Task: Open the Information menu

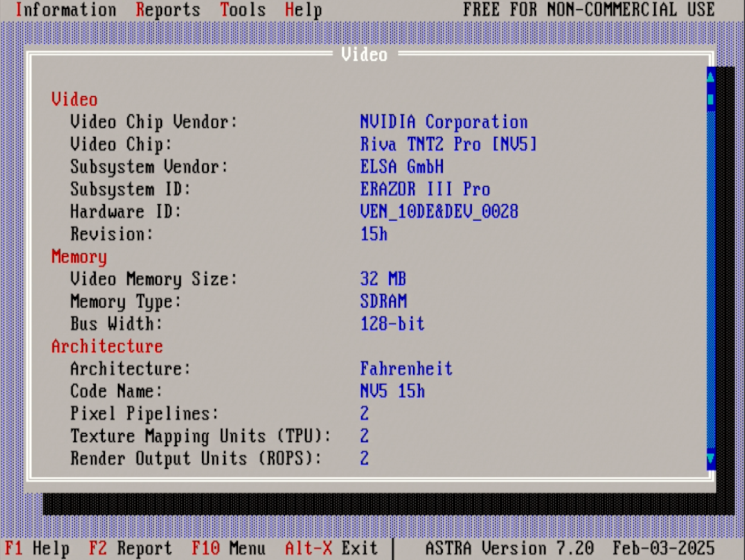Action: pos(66,10)
